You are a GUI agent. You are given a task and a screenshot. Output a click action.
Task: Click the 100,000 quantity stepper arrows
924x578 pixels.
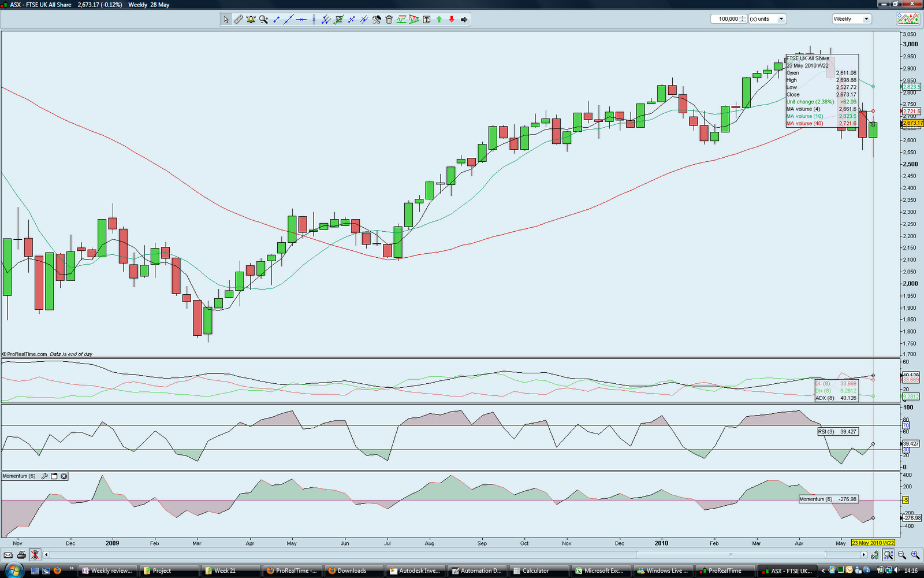tap(743, 19)
